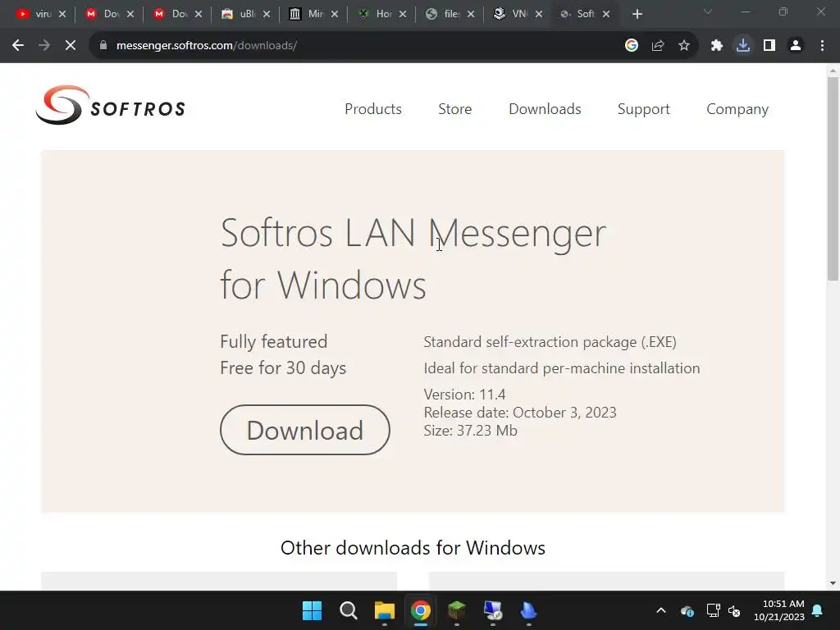Open the Products menu
Screen dimensions: 840x630
point(373,109)
